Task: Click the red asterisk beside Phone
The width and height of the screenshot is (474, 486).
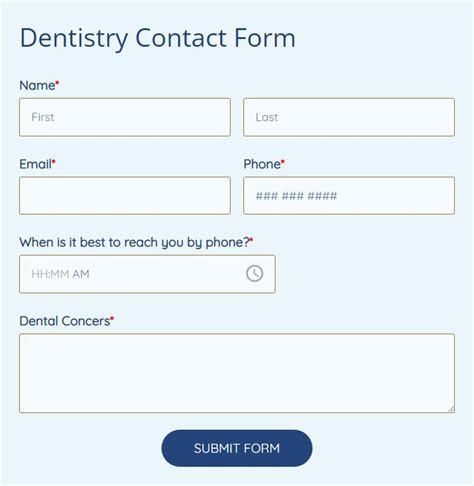Action: 283,161
